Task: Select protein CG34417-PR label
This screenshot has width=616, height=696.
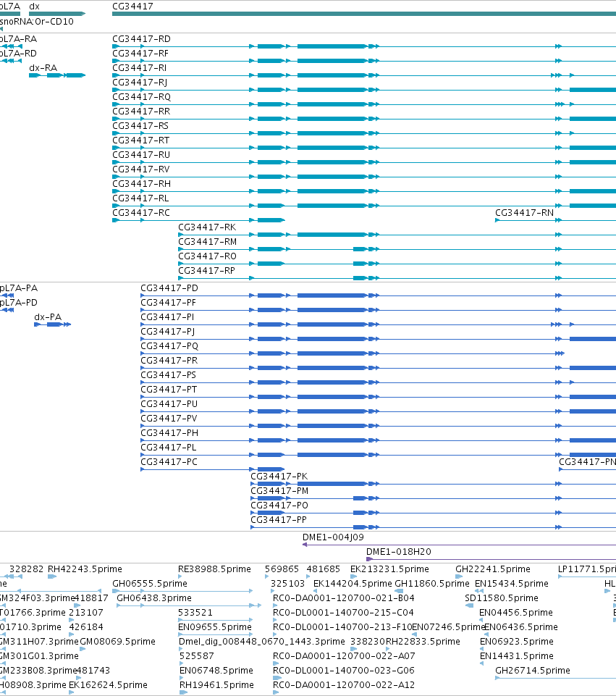Action: [x=169, y=361]
